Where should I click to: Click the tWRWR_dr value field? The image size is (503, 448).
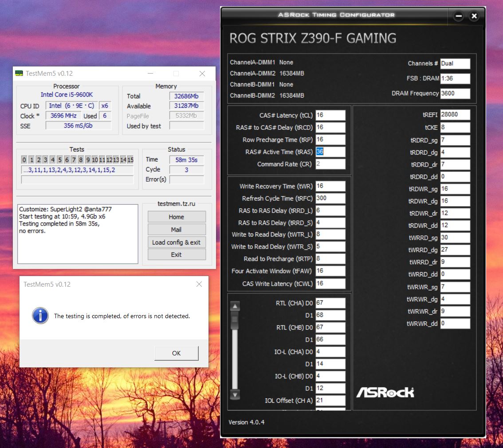point(455,311)
